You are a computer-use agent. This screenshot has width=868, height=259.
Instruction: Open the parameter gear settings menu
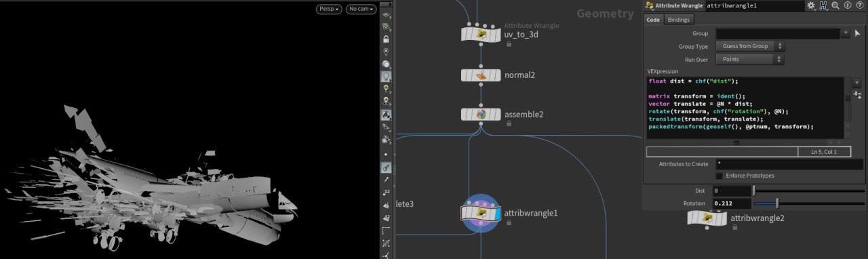(x=812, y=5)
